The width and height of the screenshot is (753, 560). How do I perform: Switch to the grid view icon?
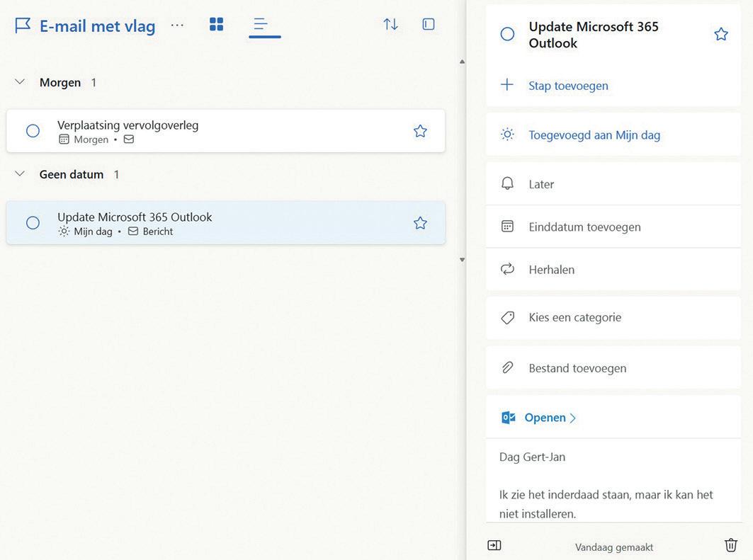tap(217, 24)
